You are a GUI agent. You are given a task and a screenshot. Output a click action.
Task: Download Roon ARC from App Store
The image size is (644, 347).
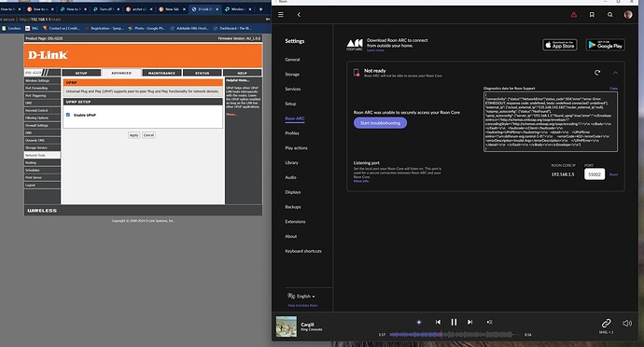click(x=560, y=45)
